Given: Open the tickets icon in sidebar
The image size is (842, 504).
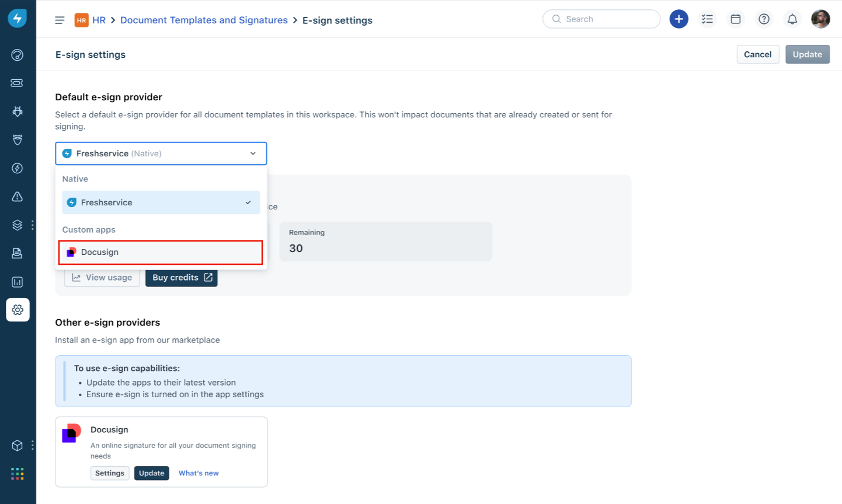Looking at the screenshot, I should point(18,83).
